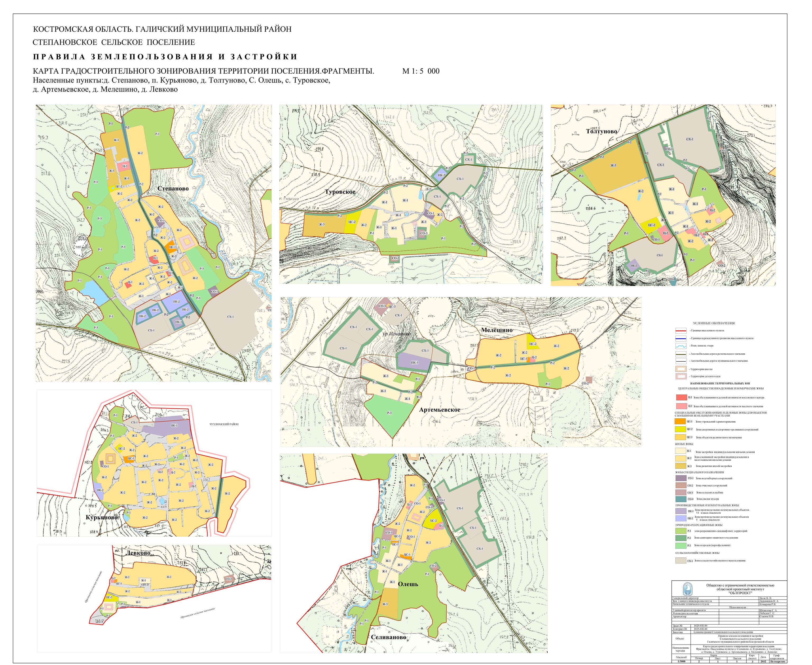The width and height of the screenshot is (812, 665).
Task: Click the Толтуново village label
Action: (601, 131)
